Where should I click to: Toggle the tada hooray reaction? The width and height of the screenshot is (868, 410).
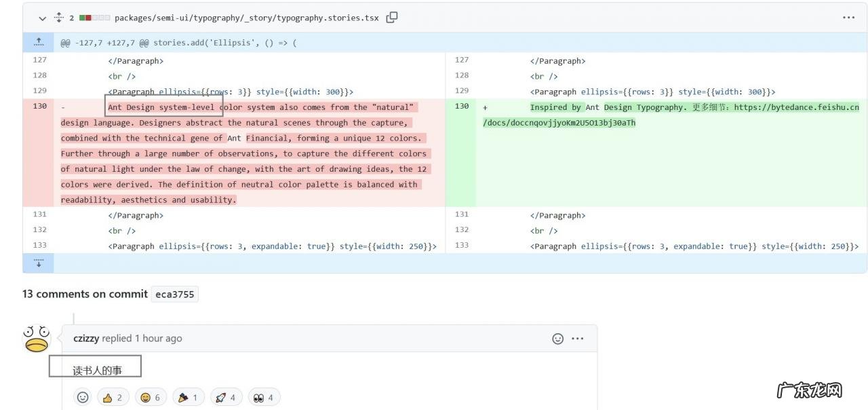point(188,397)
